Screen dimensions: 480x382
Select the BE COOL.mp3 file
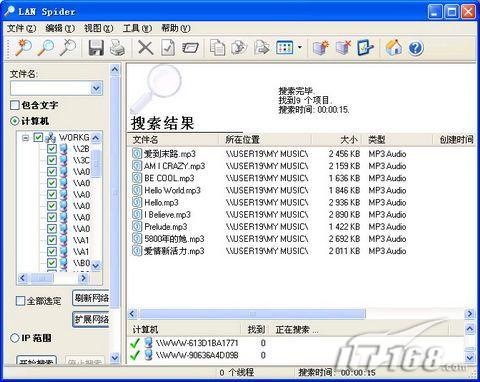[x=169, y=178]
